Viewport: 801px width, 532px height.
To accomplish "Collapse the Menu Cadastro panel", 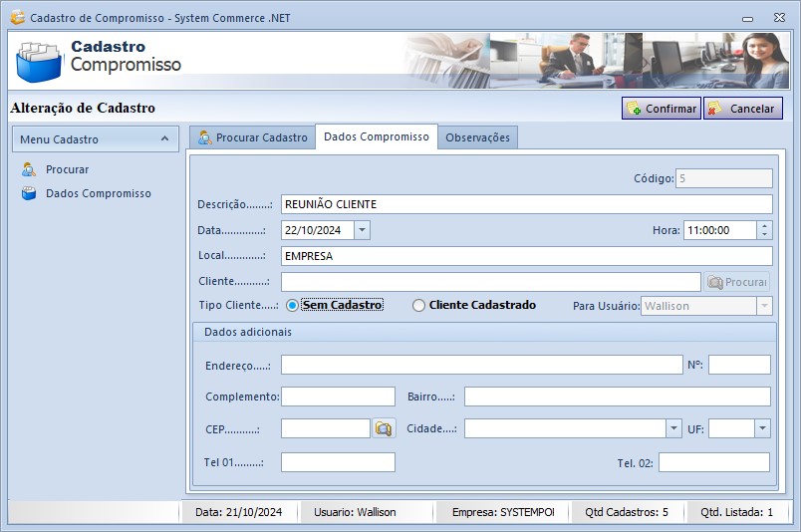I will [x=164, y=139].
